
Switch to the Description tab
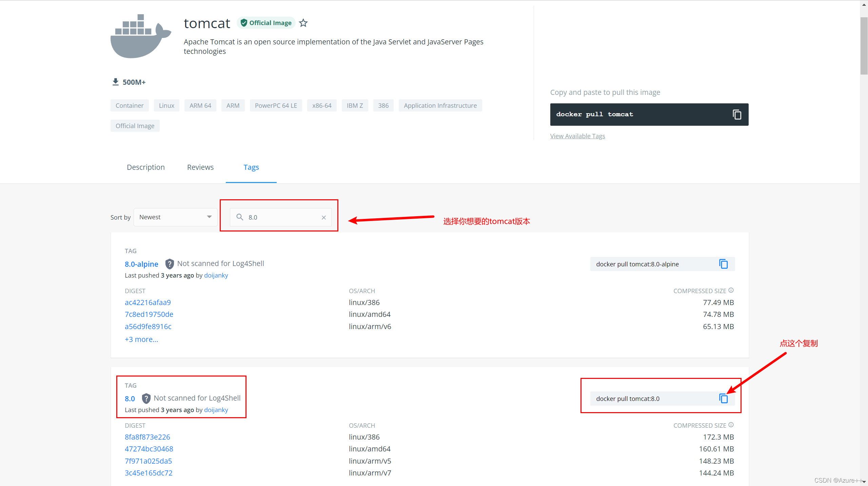[x=146, y=167]
